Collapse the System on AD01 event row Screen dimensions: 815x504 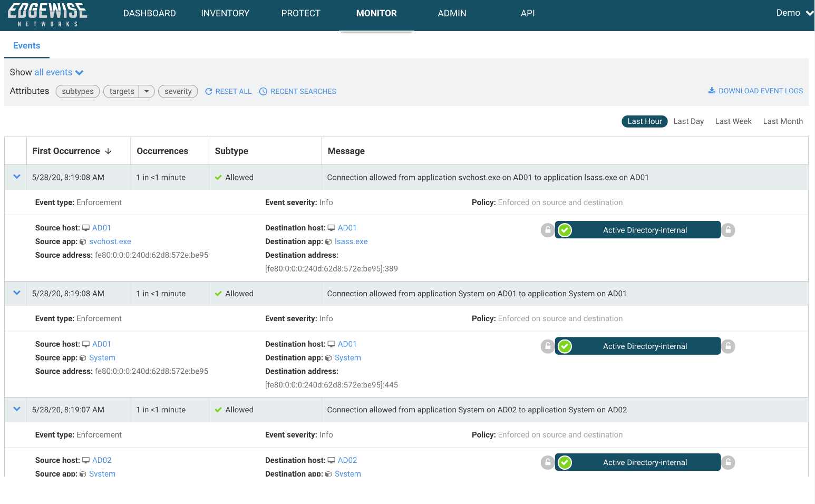point(17,293)
